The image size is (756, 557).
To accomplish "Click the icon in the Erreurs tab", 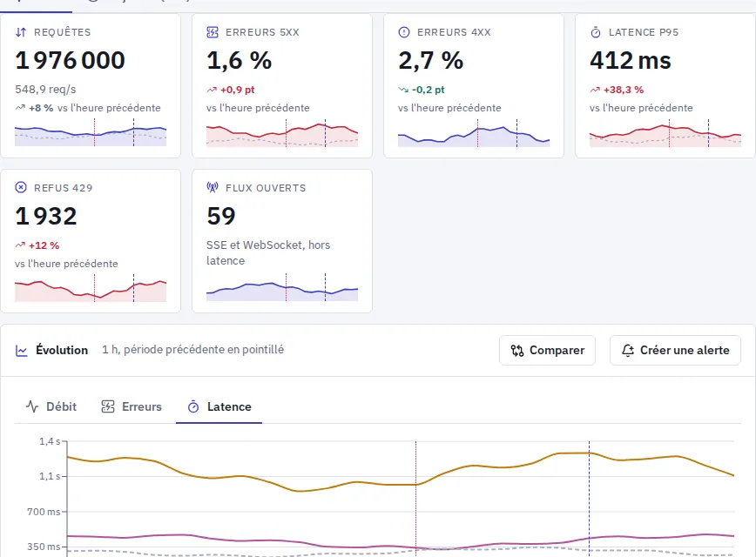I will point(107,406).
